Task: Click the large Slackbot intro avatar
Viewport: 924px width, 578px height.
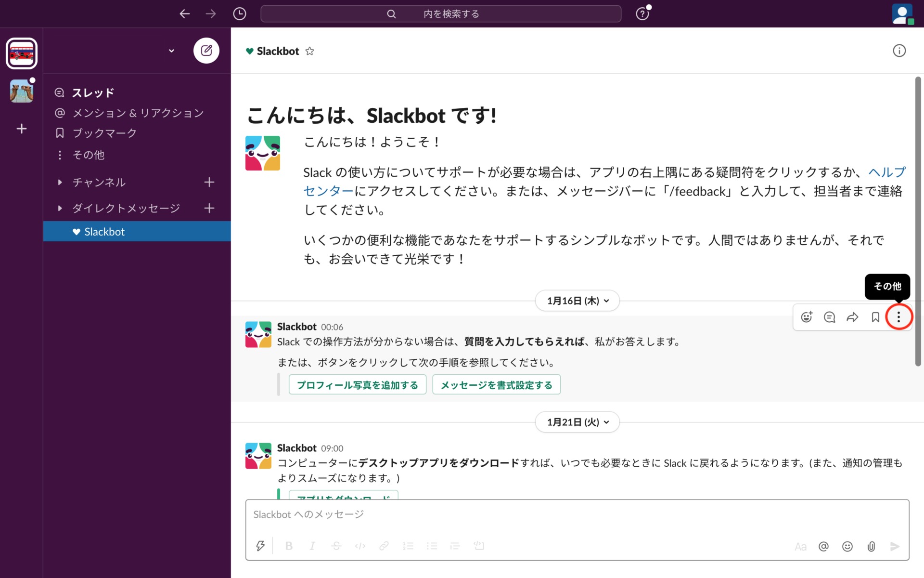Action: click(x=263, y=153)
